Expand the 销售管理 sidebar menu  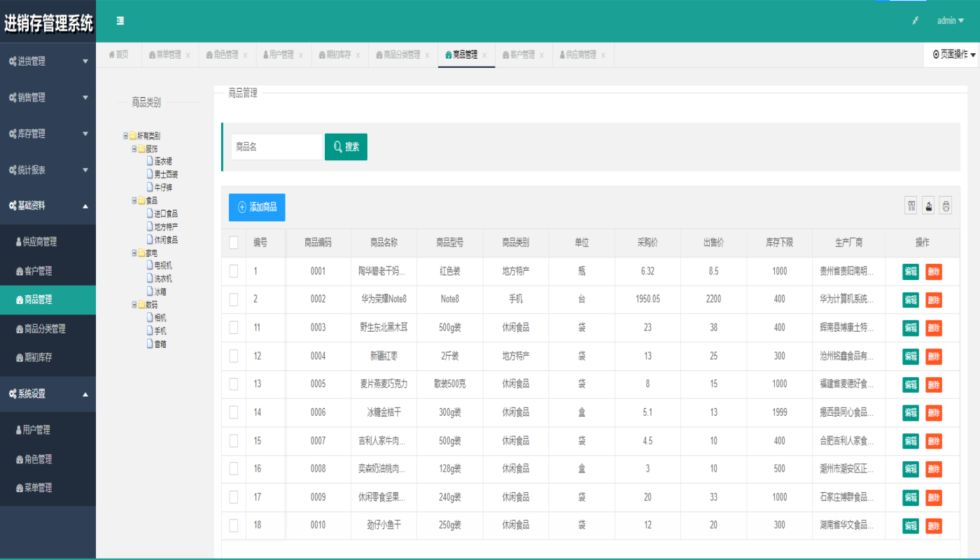48,98
